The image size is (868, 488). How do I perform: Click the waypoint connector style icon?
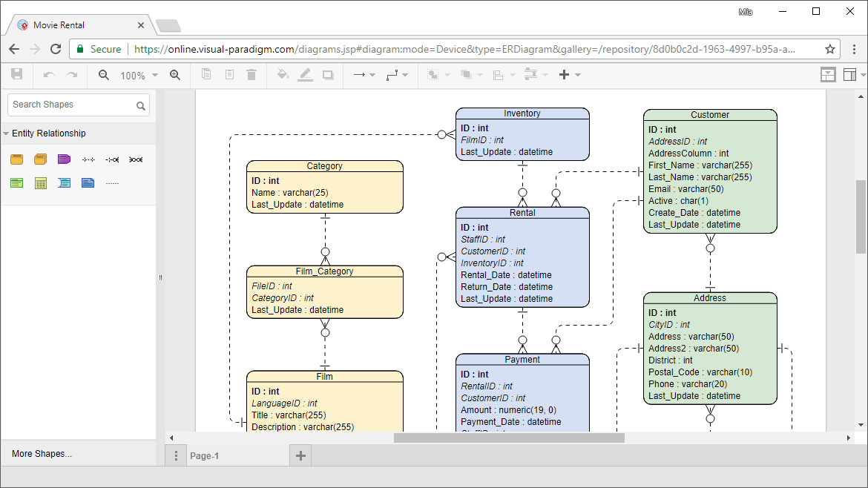pyautogui.click(x=392, y=75)
